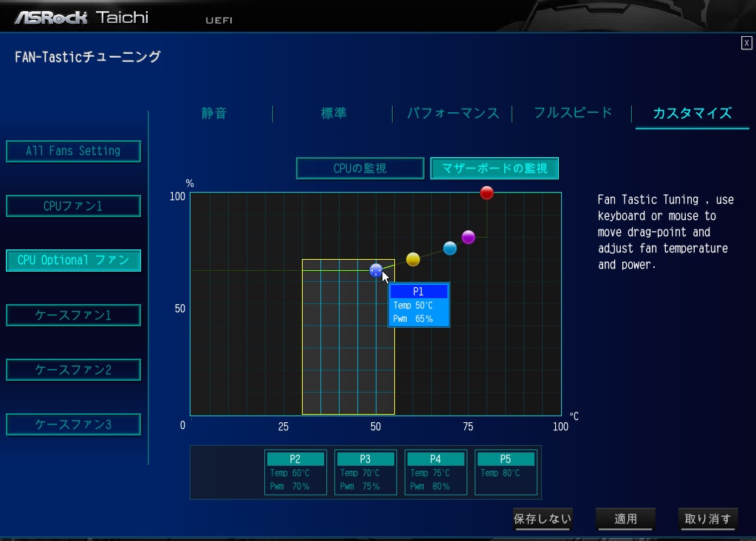Viewport: 756px width, 541px height.
Task: Select CPU Optional ファン
Action: [73, 260]
